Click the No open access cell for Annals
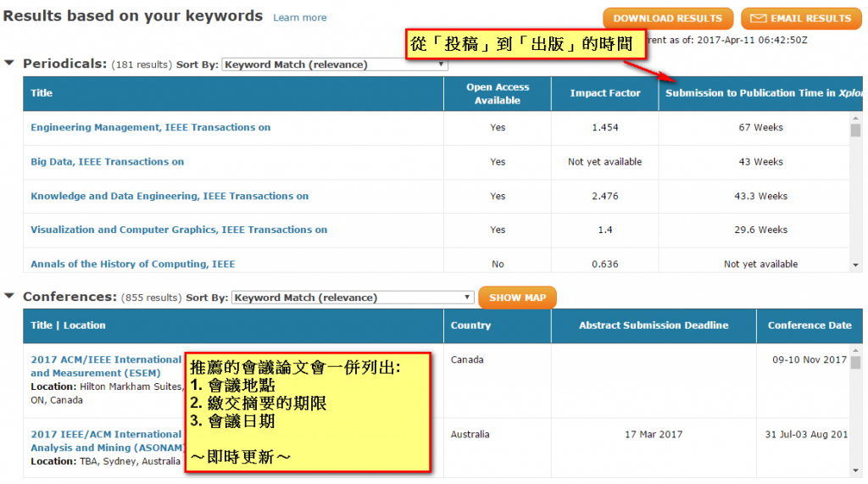 click(x=498, y=264)
